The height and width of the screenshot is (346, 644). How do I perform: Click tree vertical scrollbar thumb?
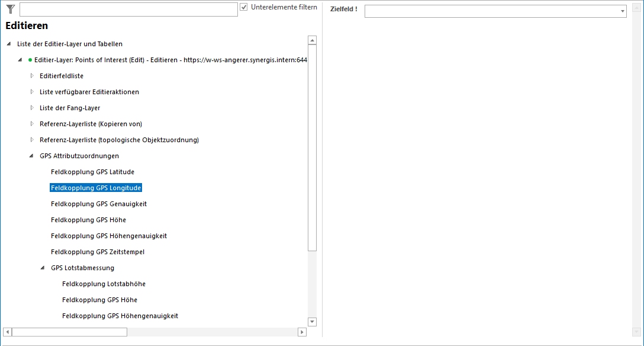tap(312, 148)
